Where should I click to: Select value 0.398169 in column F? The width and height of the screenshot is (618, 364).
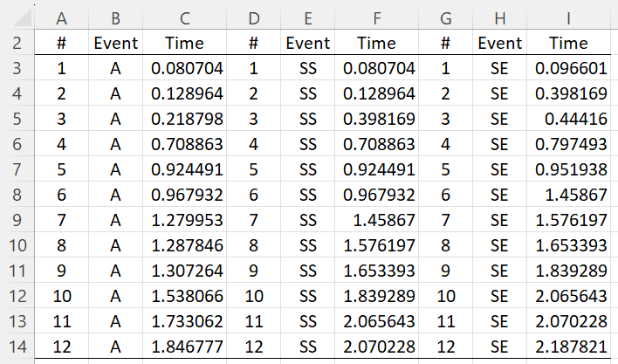click(x=377, y=119)
